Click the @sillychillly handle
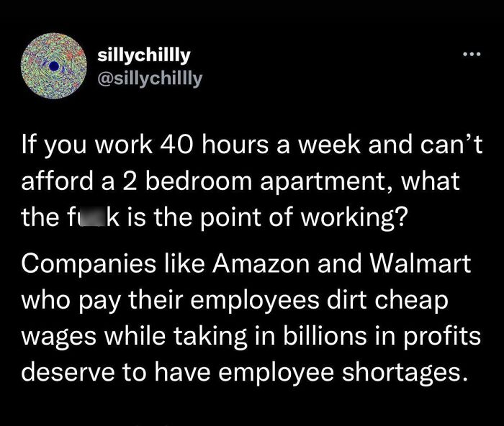This screenshot has width=504, height=426. tap(150, 78)
